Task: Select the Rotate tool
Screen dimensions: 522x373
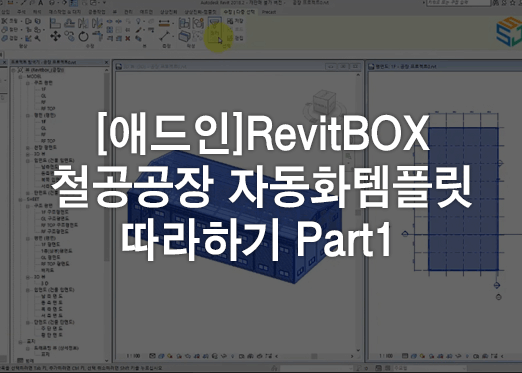Action: 83,36
